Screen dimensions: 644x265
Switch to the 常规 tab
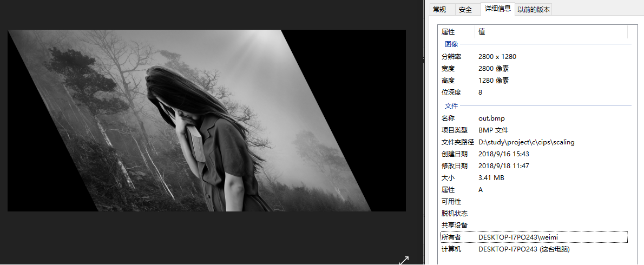tap(443, 9)
